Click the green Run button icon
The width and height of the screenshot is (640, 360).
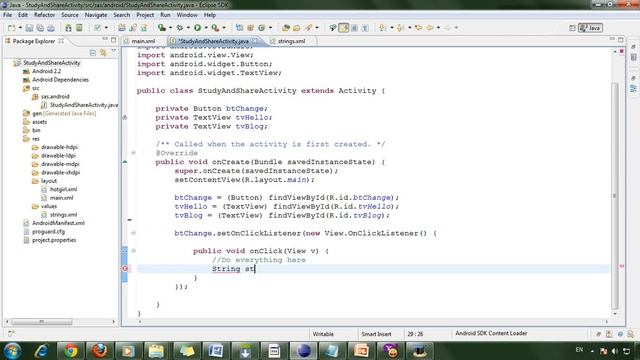(198, 28)
